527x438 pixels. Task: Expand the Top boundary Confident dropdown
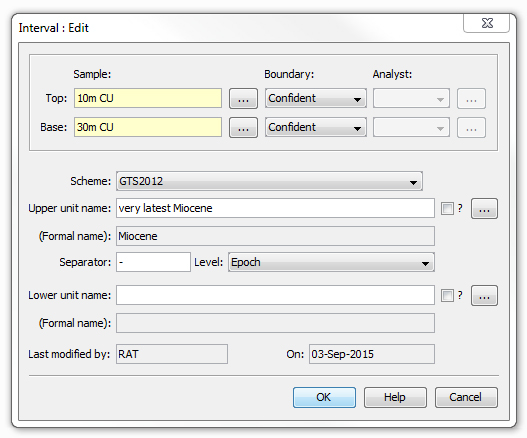pos(316,98)
